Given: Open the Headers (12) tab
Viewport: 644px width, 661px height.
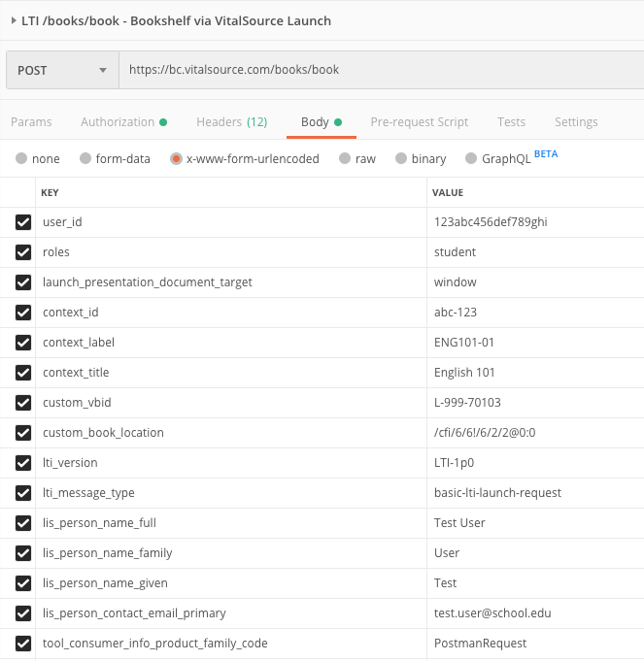Looking at the screenshot, I should pos(231,122).
